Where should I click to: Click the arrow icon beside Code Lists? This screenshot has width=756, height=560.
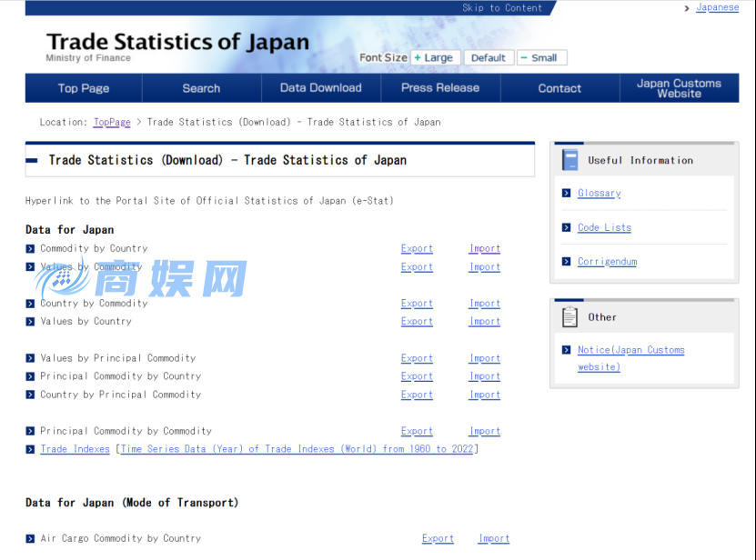[x=567, y=227]
